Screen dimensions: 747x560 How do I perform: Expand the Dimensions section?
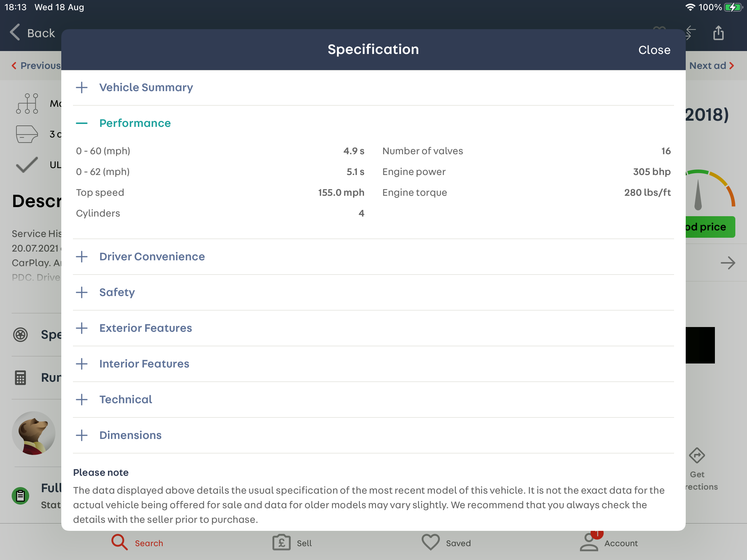click(x=130, y=435)
